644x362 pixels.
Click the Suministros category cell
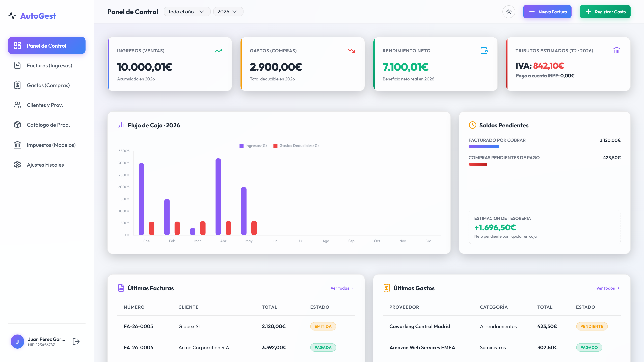pos(493,348)
